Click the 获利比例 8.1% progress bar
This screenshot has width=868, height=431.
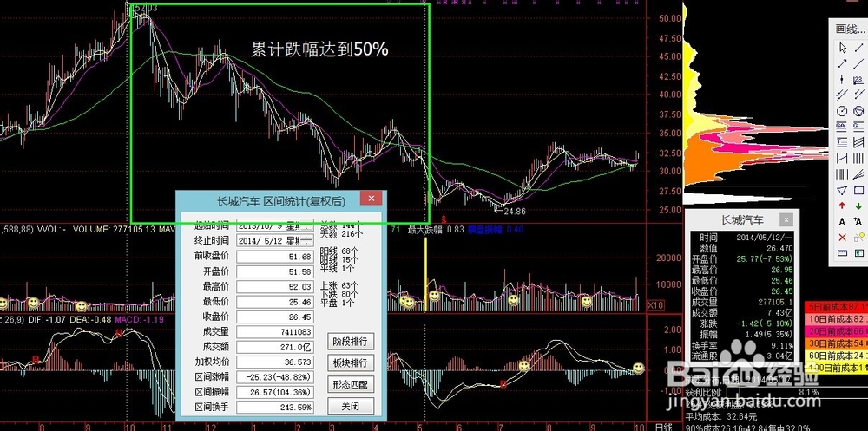(x=795, y=392)
